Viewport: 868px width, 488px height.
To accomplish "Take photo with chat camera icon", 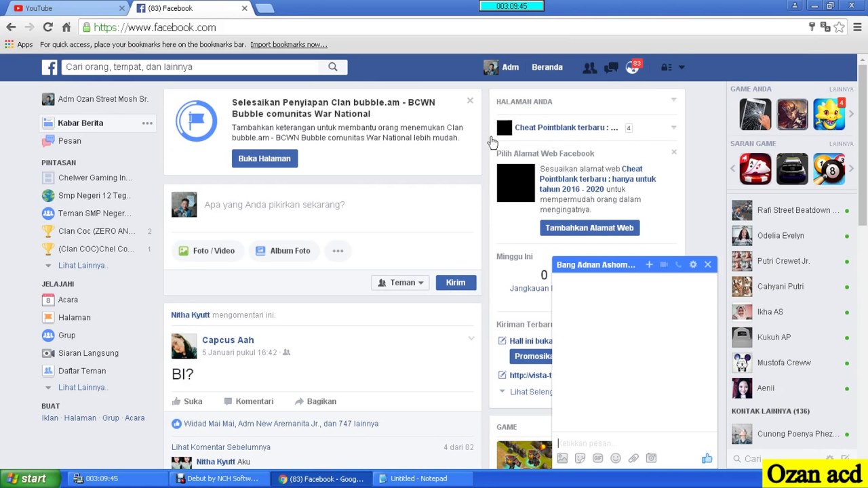I will (x=651, y=458).
